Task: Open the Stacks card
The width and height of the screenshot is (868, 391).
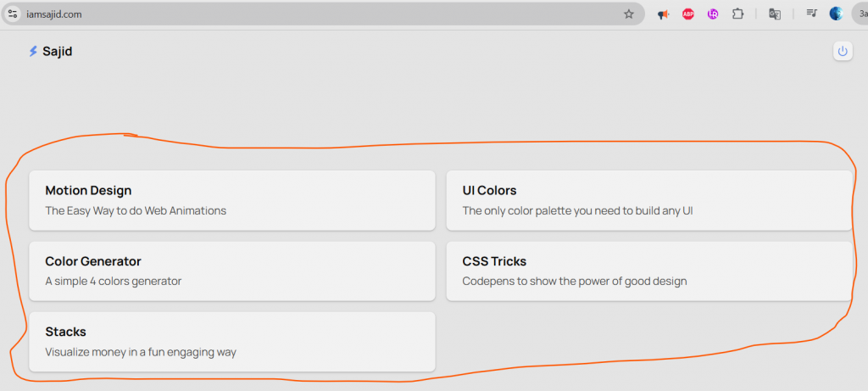Action: pos(231,341)
